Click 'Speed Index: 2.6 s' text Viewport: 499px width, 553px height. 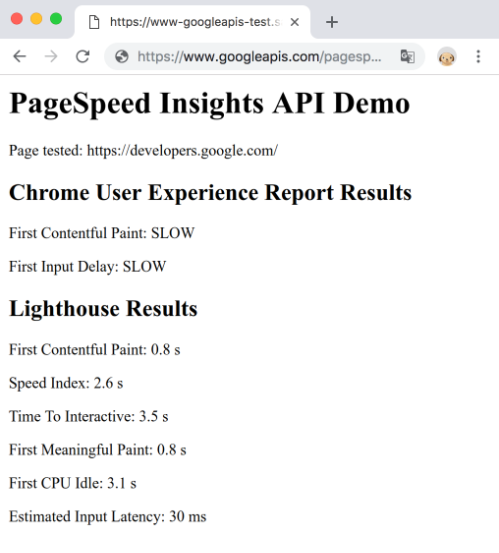point(66,383)
